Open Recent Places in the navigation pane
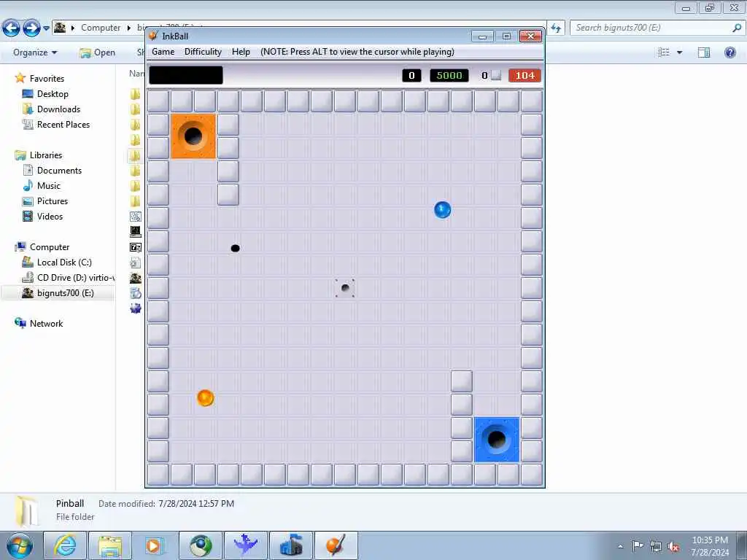Screen dimensions: 747x560 (x=63, y=124)
